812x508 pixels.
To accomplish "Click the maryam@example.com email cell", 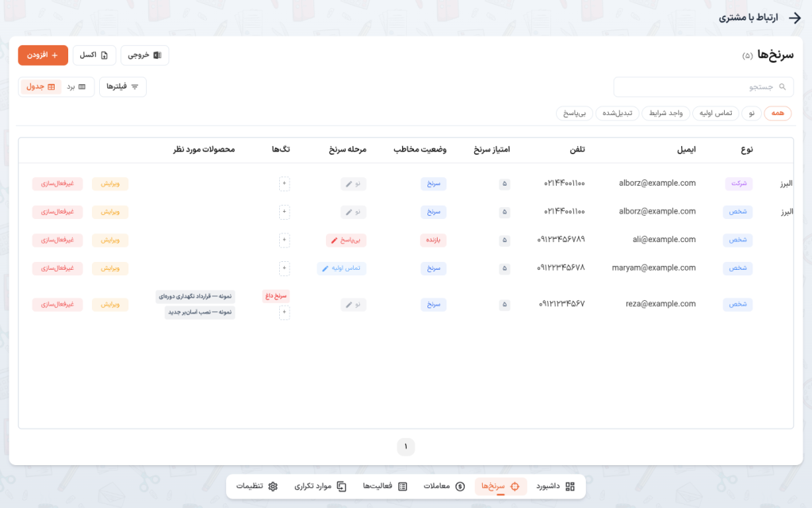I will point(653,268).
